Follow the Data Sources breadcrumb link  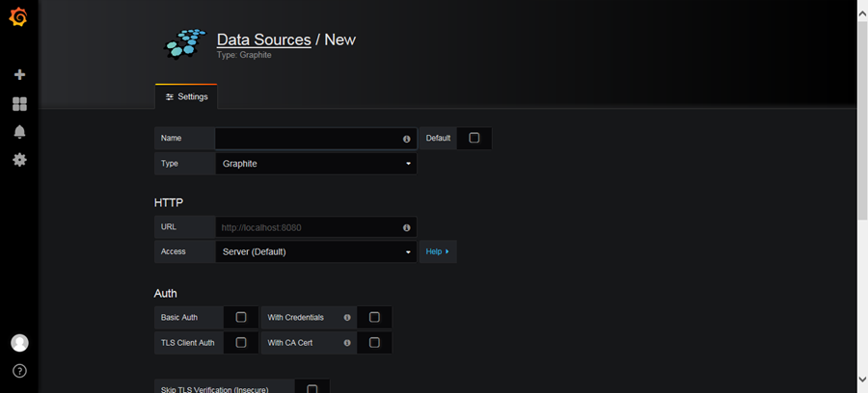pos(263,39)
